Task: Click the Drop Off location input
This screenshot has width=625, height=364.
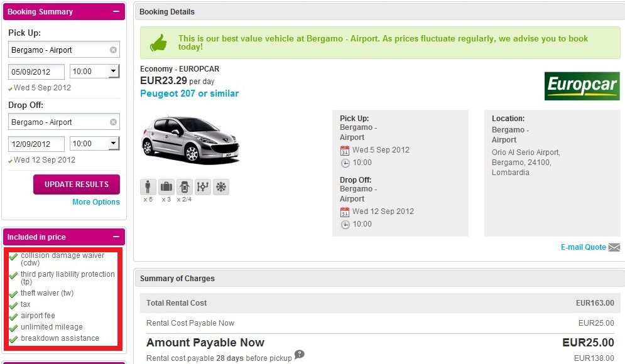Action: [64, 122]
